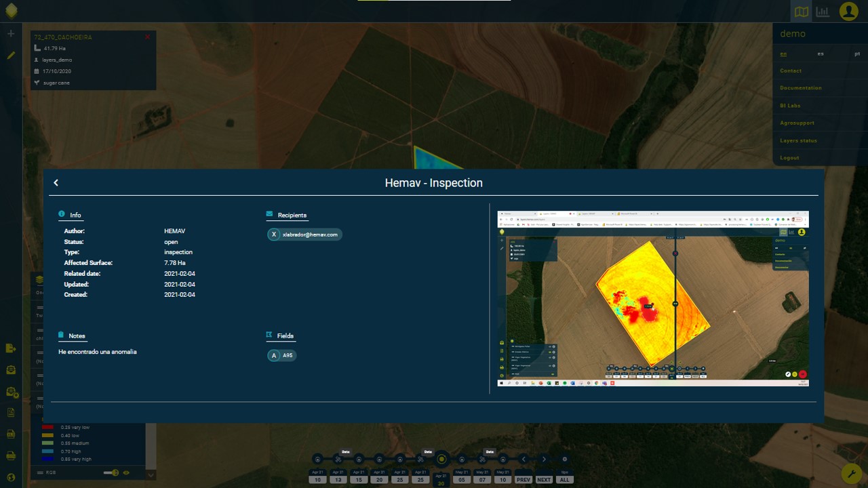Open the inbox envelope icon in sidebar

click(11, 370)
